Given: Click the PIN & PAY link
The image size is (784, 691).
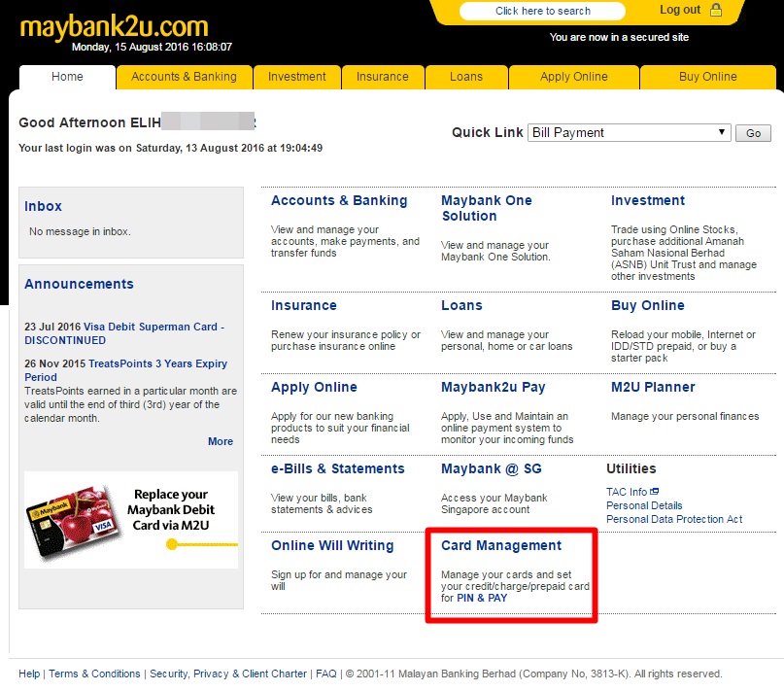Looking at the screenshot, I should [x=482, y=598].
